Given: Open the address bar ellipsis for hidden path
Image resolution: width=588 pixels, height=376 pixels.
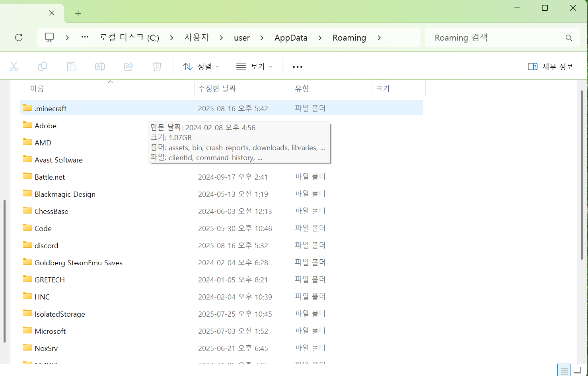Looking at the screenshot, I should [85, 37].
